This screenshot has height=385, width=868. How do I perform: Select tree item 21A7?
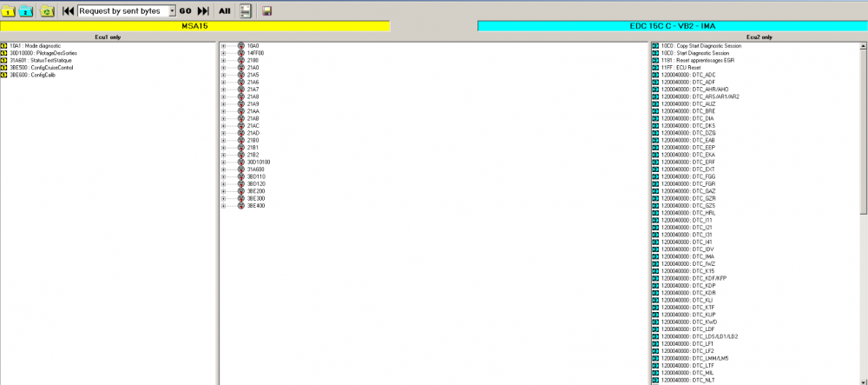click(x=253, y=90)
